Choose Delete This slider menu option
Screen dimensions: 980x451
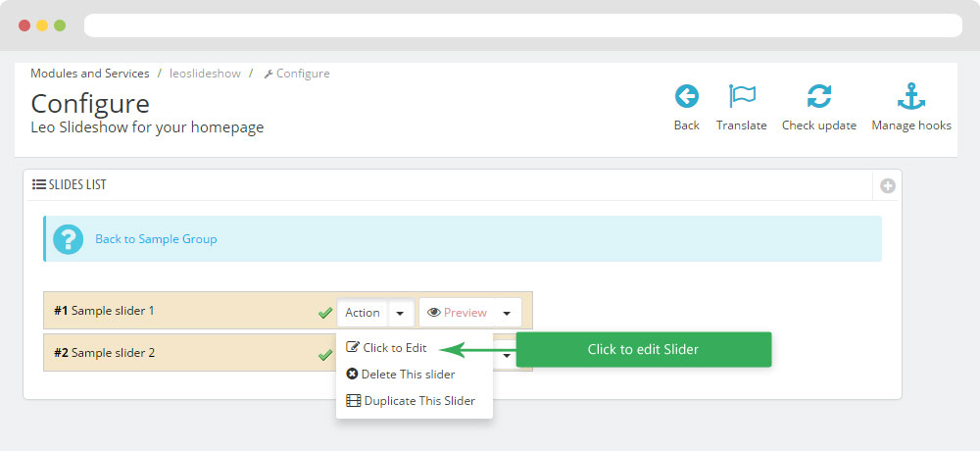408,375
